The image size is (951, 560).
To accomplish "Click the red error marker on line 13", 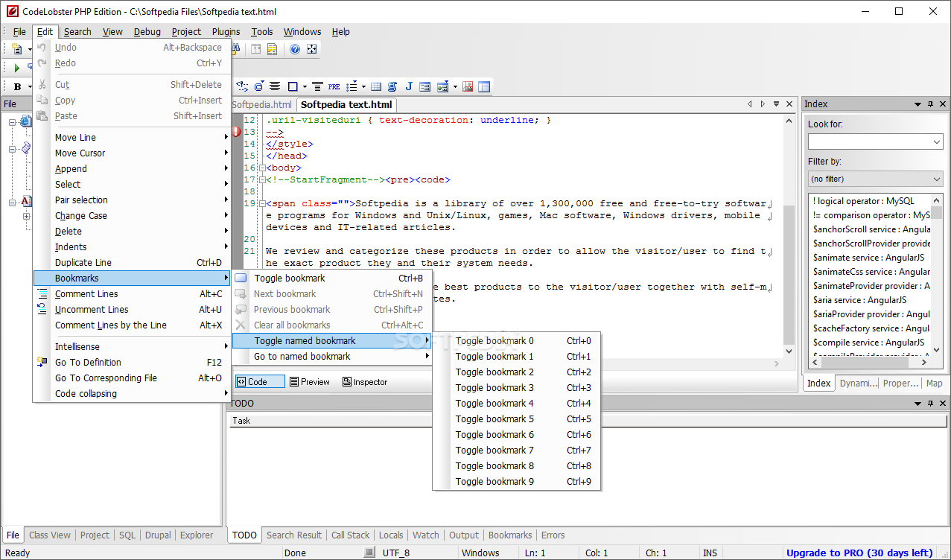I will click(237, 132).
